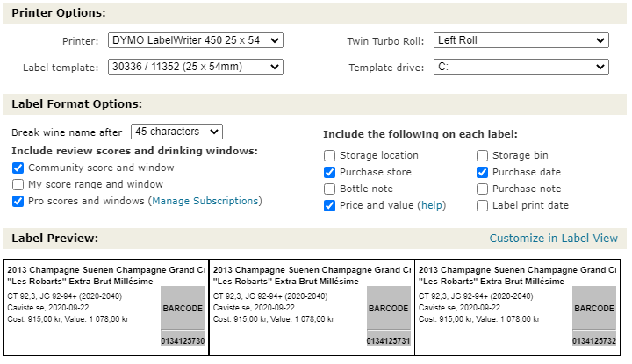Open the Label template dropdown
The height and width of the screenshot is (364, 632).
click(x=196, y=67)
